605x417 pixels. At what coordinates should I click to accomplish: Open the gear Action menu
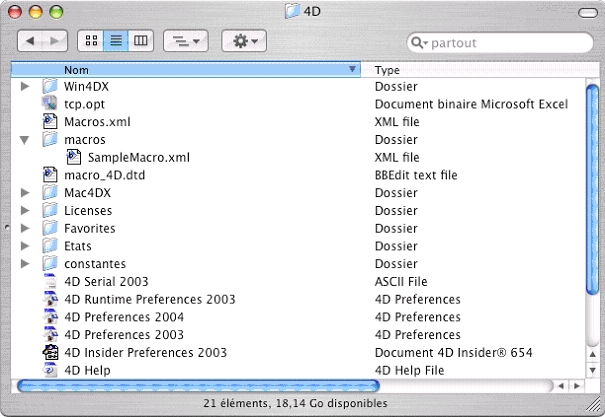coord(243,41)
